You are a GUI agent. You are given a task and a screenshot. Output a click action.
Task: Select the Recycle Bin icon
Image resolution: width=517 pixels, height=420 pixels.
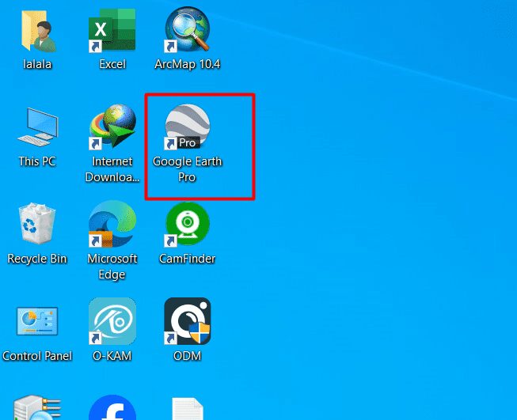(x=37, y=223)
